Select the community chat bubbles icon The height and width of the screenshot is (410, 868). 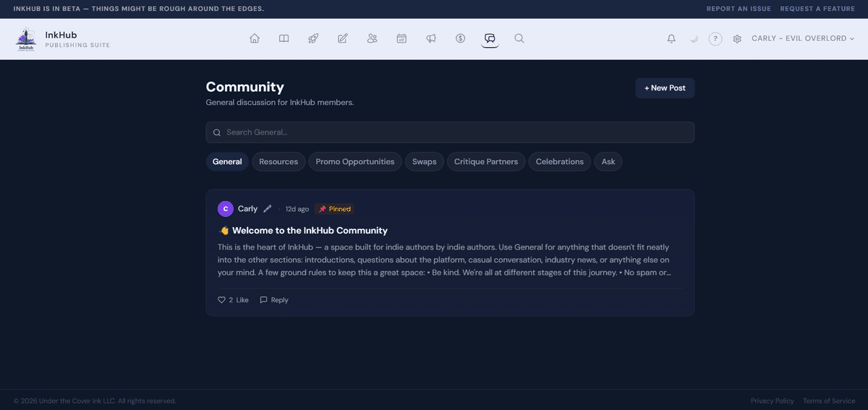click(490, 38)
